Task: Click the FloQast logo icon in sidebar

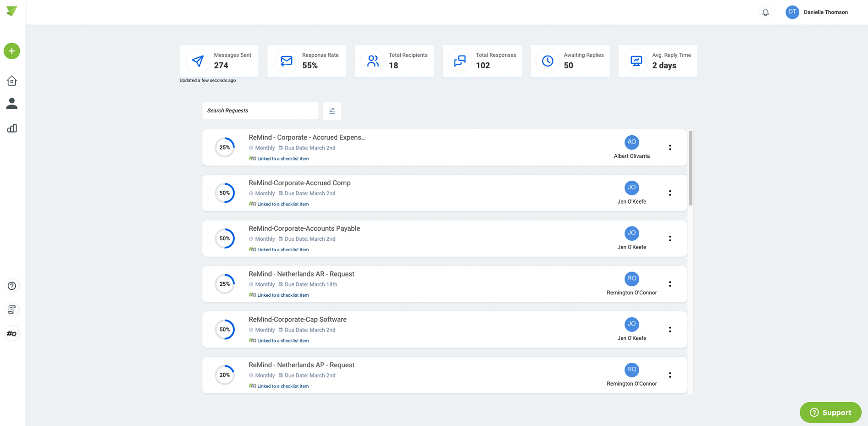Action: (12, 333)
